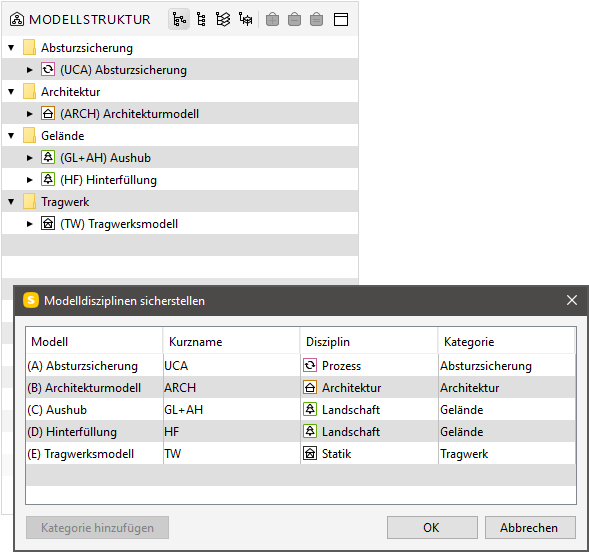Select (HF) Hinterfüllung in model tree
The height and width of the screenshot is (552, 589).
[109, 180]
